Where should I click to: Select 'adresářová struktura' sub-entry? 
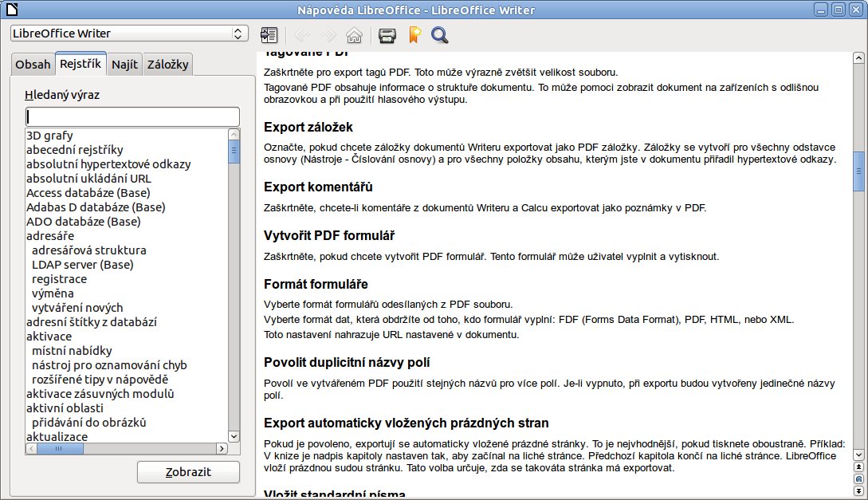click(89, 250)
